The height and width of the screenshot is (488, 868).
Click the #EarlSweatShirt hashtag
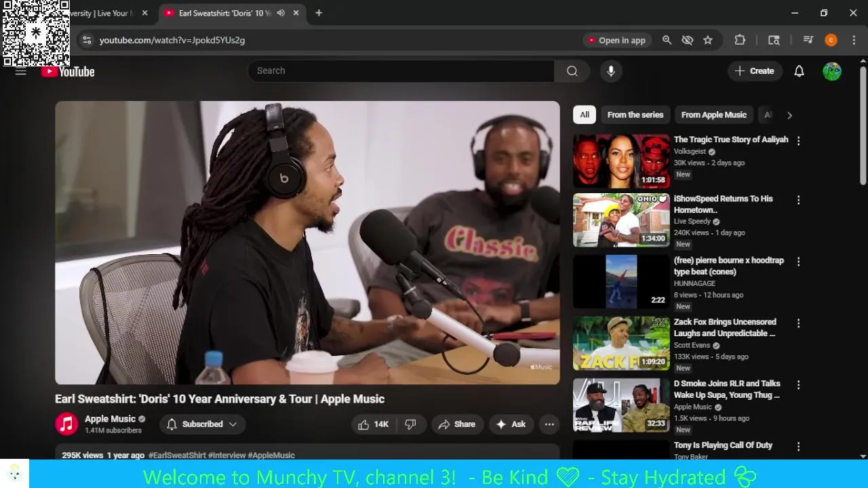177,455
